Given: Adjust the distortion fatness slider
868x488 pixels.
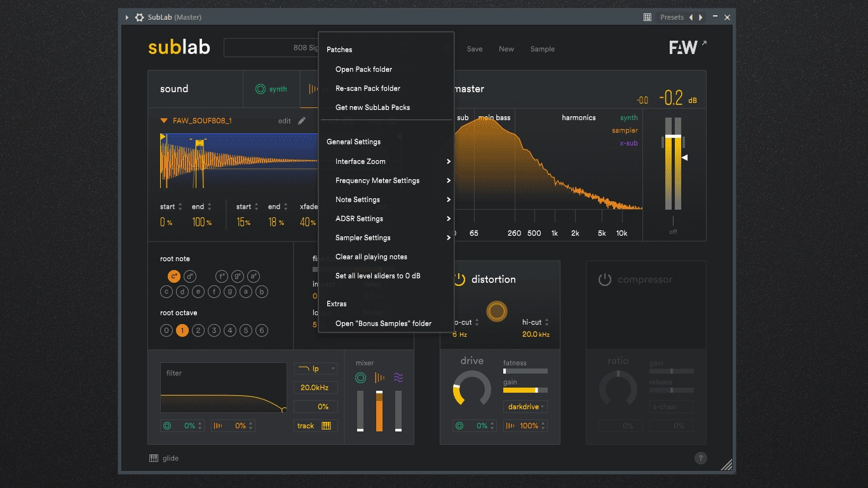Looking at the screenshot, I should (x=526, y=370).
